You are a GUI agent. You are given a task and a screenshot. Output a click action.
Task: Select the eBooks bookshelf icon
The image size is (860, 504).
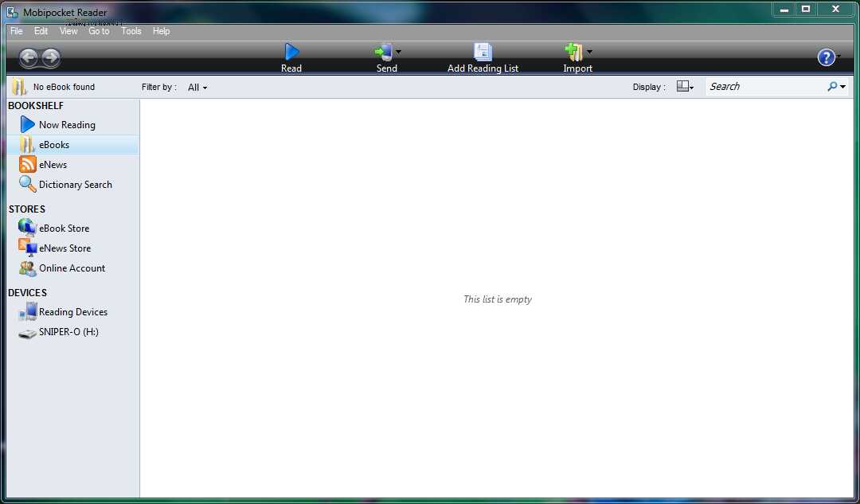tap(27, 145)
